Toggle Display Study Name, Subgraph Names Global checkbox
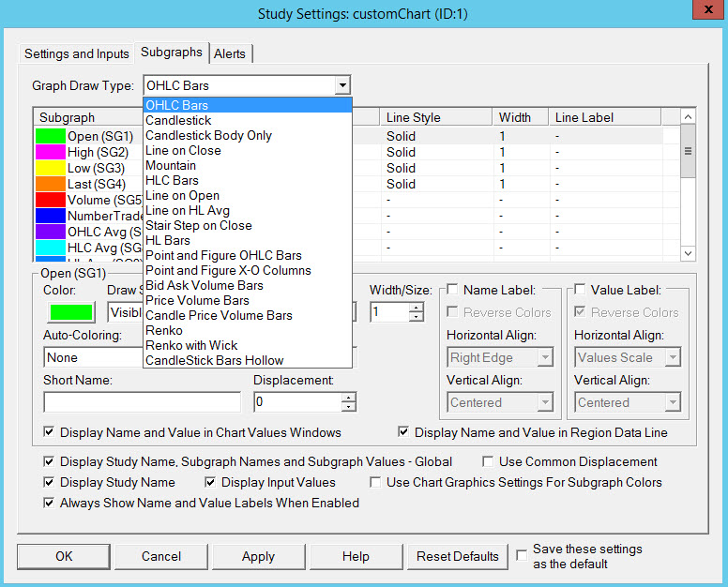 [49, 461]
